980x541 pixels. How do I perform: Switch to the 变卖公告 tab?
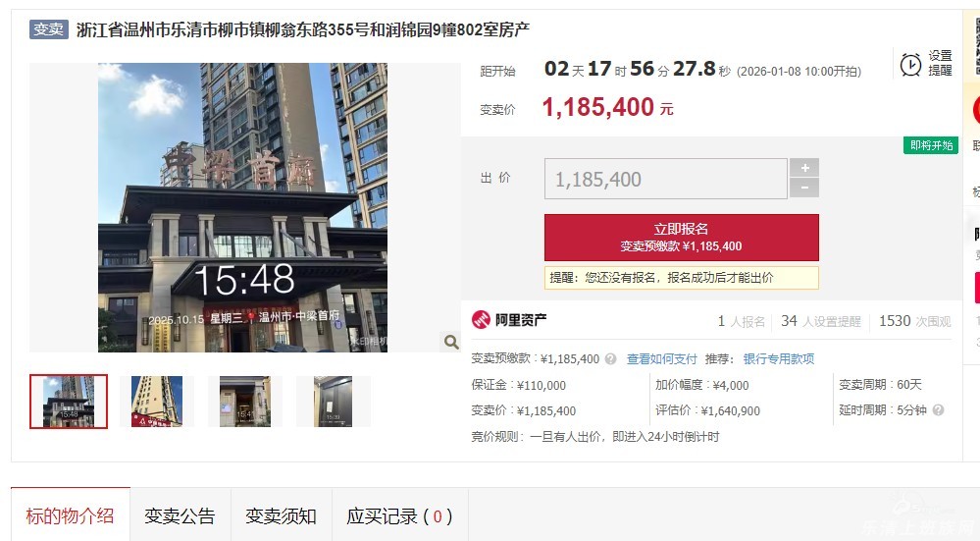[x=180, y=515]
